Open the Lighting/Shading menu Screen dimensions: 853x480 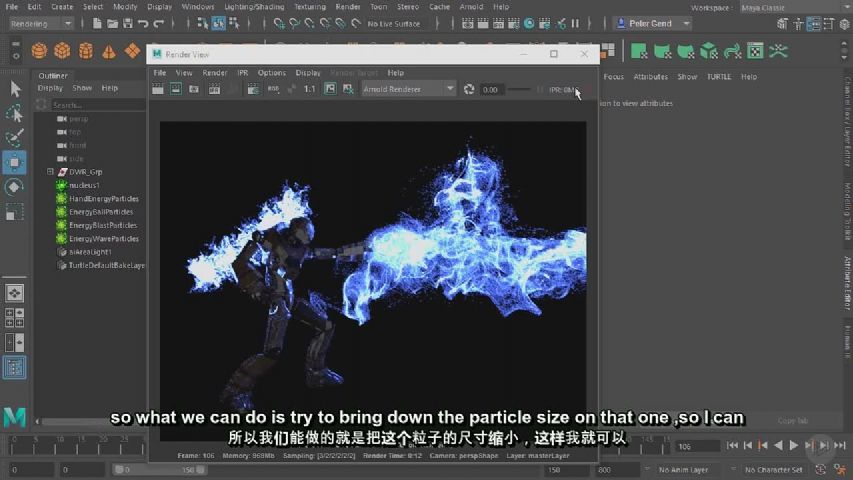pos(254,7)
